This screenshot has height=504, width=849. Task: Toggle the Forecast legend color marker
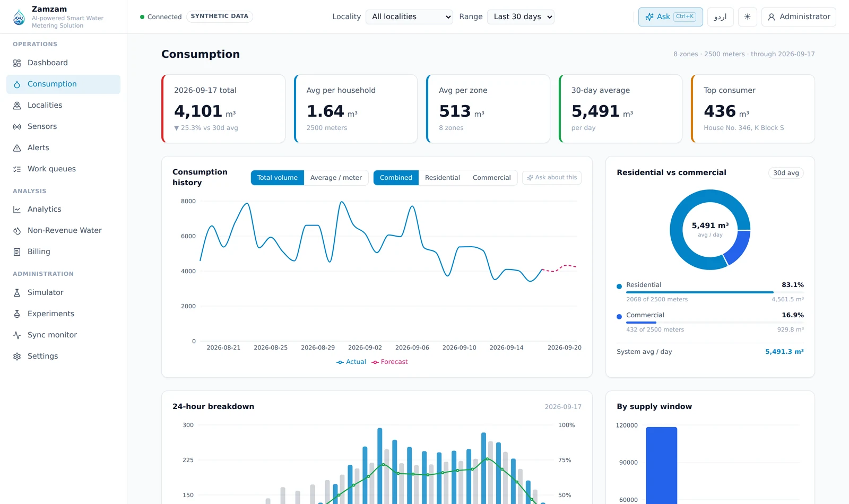point(375,362)
